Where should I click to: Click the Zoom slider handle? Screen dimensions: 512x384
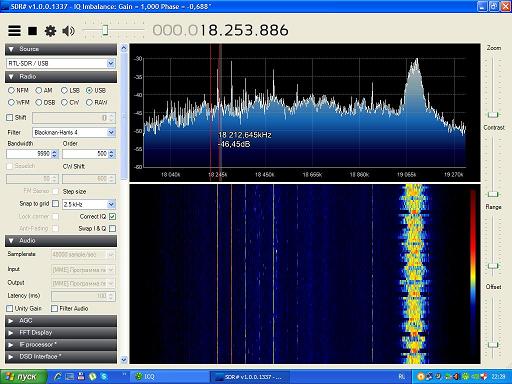click(493, 115)
